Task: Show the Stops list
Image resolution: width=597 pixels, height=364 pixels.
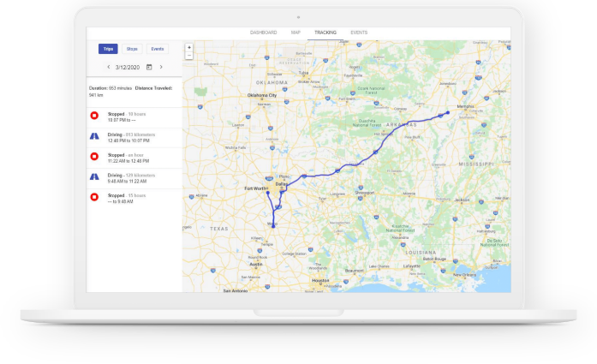Action: (131, 49)
